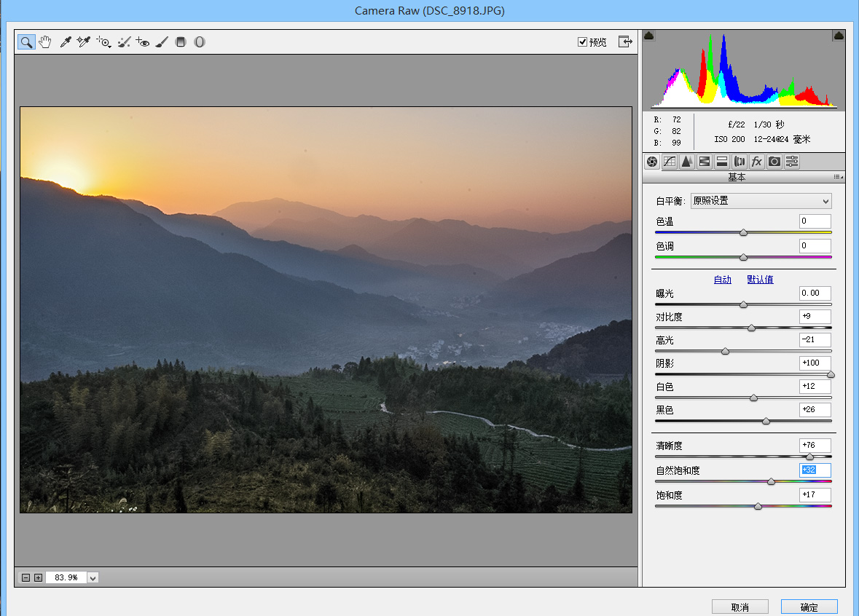
Task: Select the Radial Filter tool
Action: [200, 42]
